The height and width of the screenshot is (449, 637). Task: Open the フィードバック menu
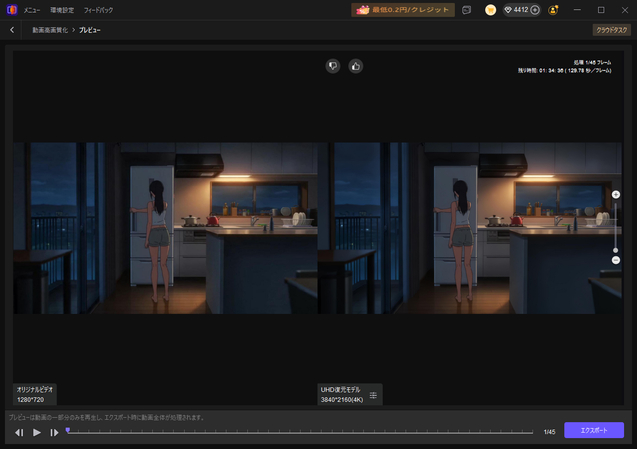[x=98, y=10]
